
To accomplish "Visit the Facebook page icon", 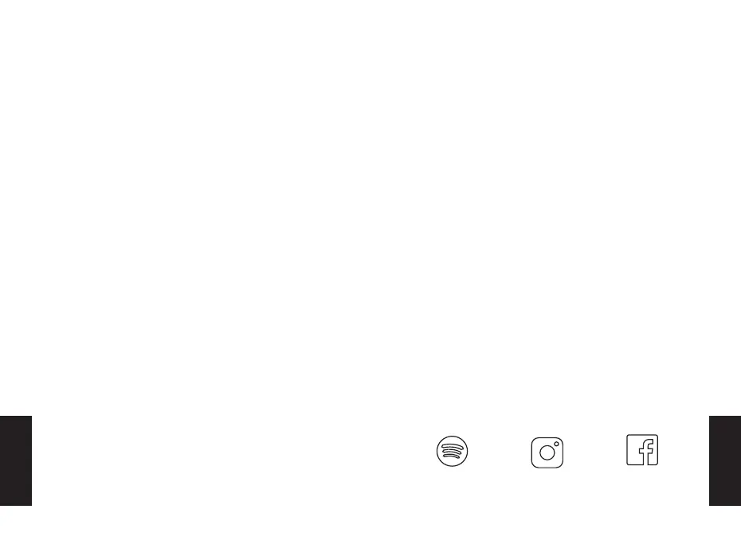I will [x=642, y=451].
